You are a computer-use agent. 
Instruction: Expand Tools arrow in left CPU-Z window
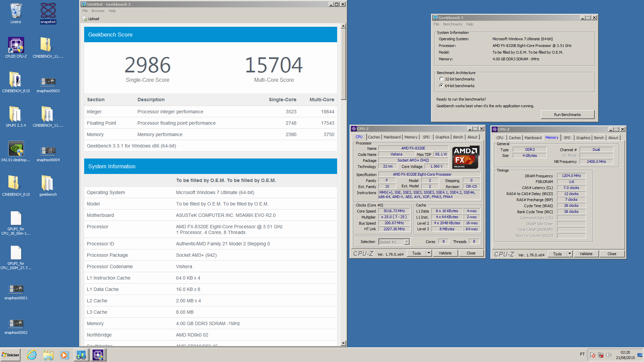(429, 253)
